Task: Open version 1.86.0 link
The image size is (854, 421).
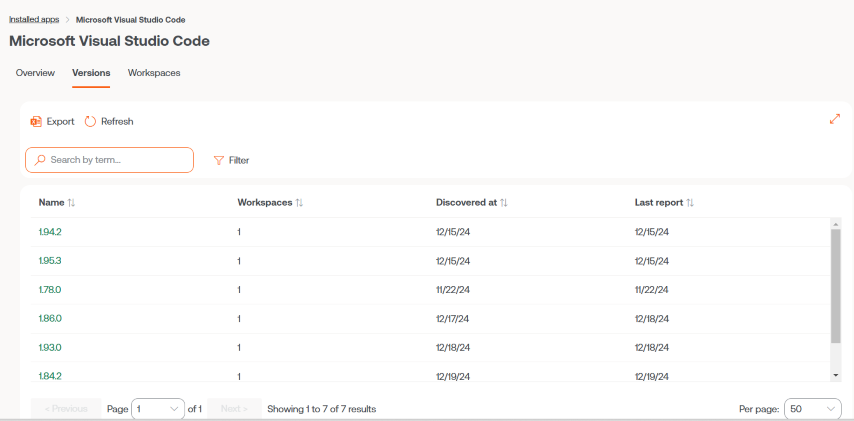Action: click(50, 319)
